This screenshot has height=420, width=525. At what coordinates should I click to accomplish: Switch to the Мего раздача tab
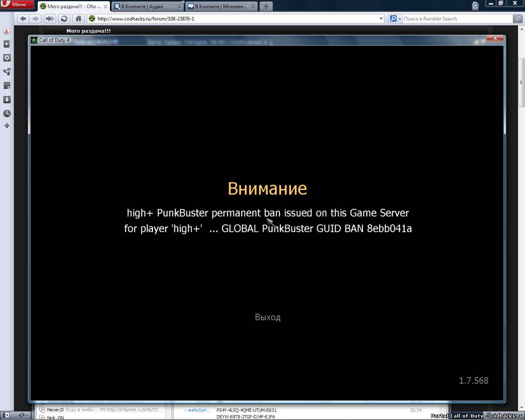(x=74, y=7)
